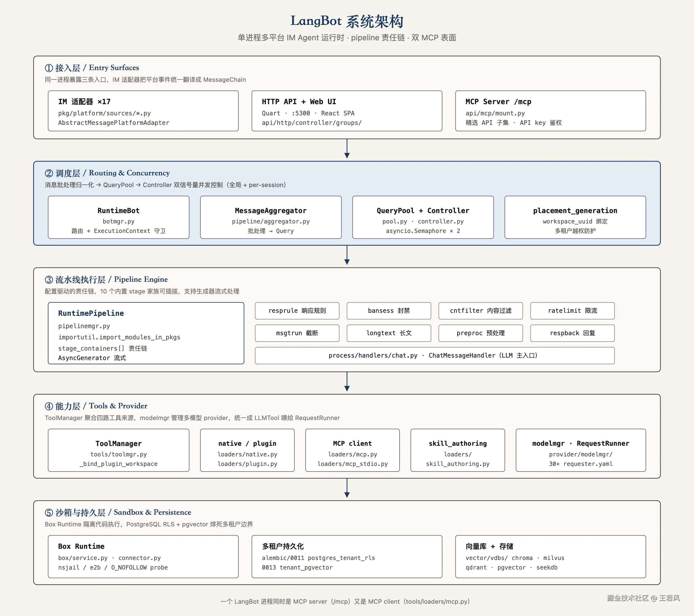Select the "Box Runtime" box title
The width and height of the screenshot is (694, 616).
(x=81, y=546)
